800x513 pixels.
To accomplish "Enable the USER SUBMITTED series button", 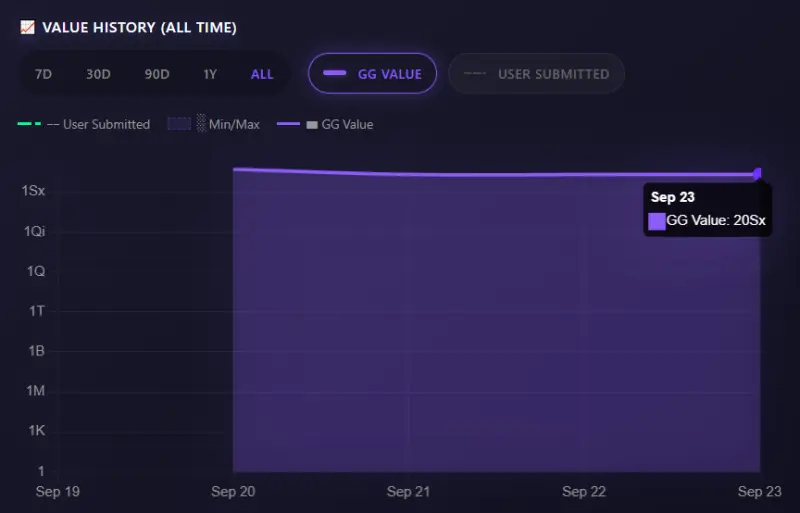I will [x=536, y=74].
